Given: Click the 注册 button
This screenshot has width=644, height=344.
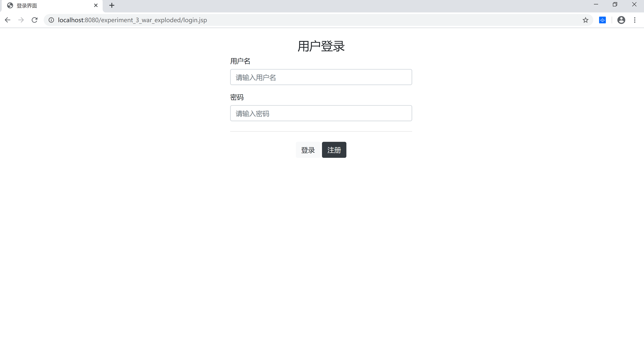Looking at the screenshot, I should pos(334,150).
